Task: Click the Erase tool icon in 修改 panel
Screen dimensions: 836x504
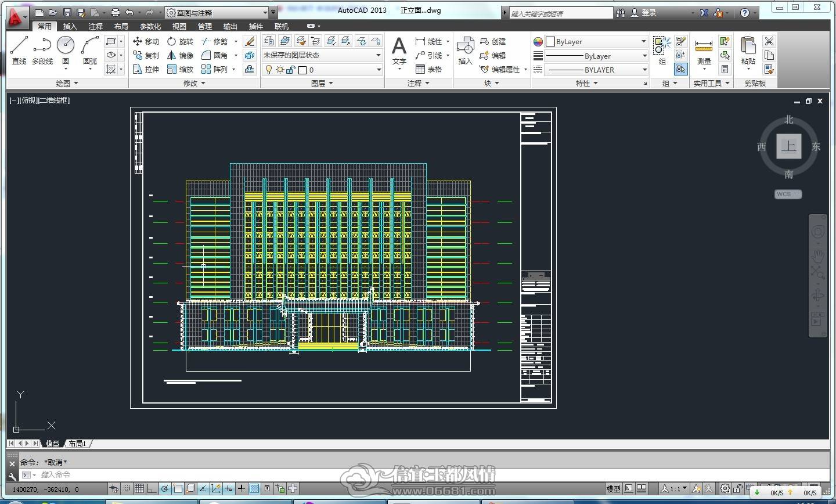Action: click(250, 41)
